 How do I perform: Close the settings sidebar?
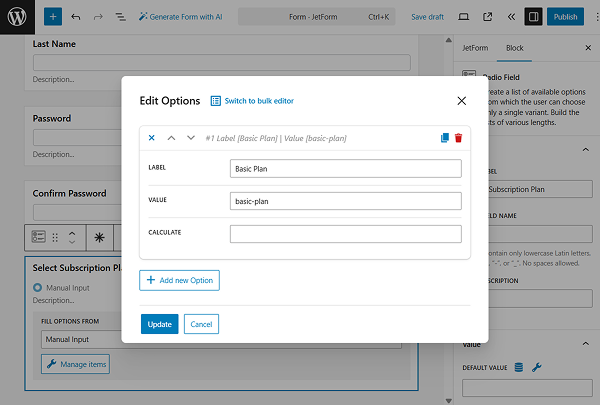tap(588, 48)
